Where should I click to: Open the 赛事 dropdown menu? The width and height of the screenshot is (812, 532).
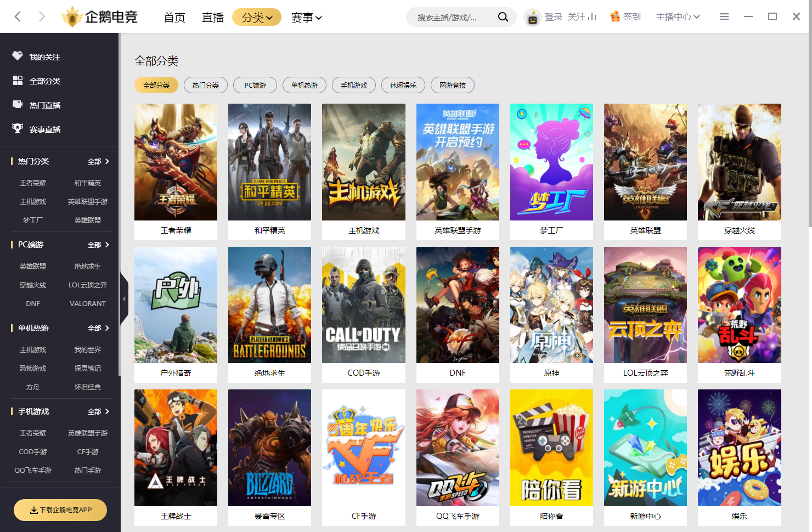coord(307,18)
